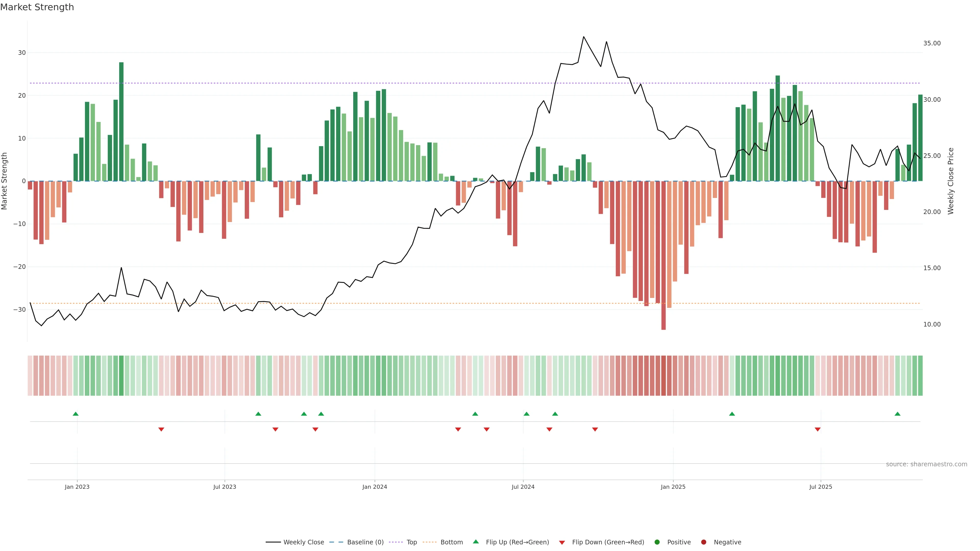Click the first red flip-down triangle marker
Viewport: 980px width, 551px height.
161,429
